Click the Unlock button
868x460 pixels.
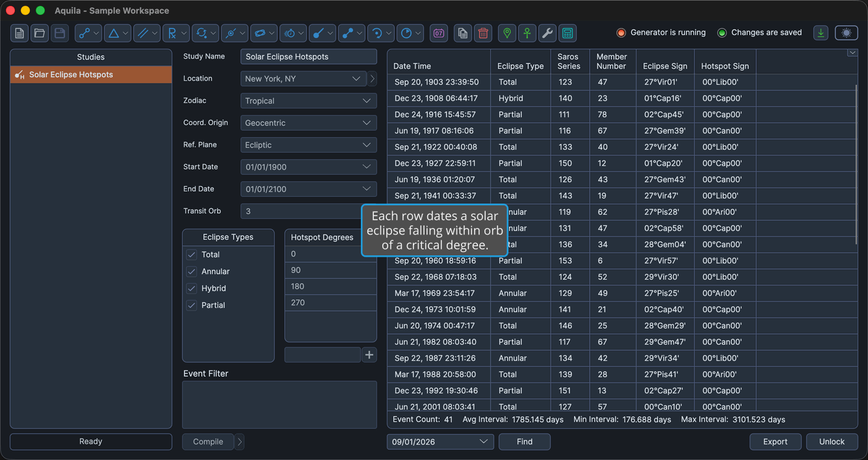(832, 442)
